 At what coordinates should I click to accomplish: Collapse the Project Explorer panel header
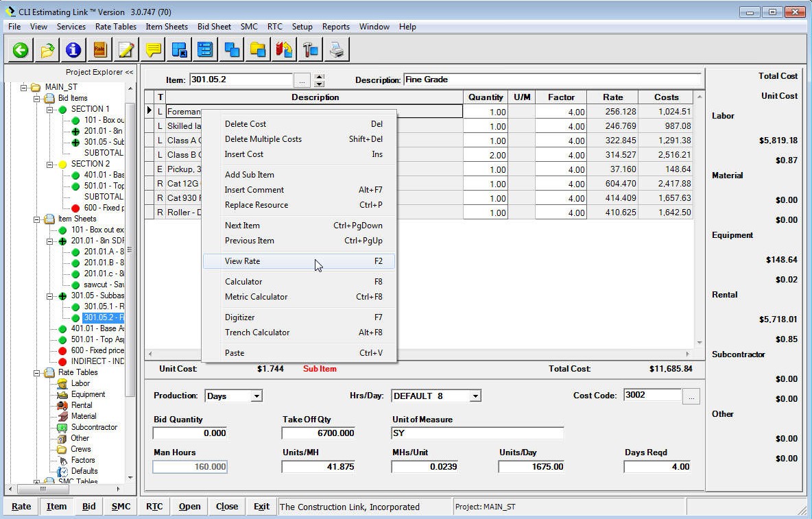[99, 73]
